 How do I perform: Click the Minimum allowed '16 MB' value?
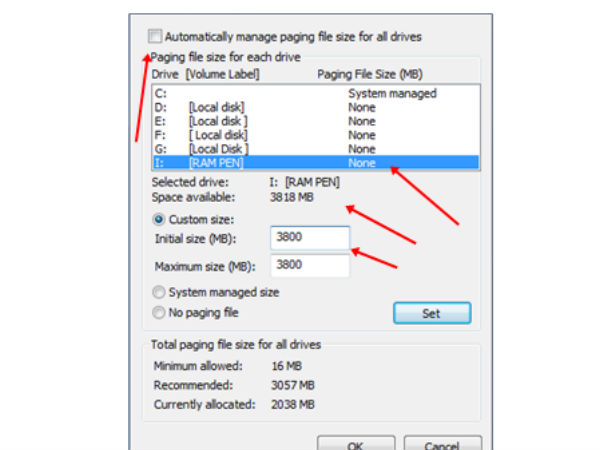(x=287, y=366)
